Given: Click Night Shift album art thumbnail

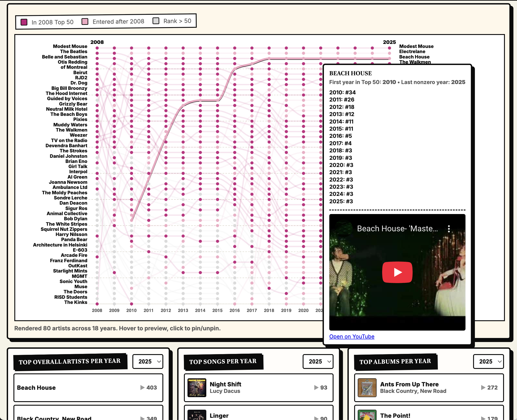Looking at the screenshot, I should [197, 388].
